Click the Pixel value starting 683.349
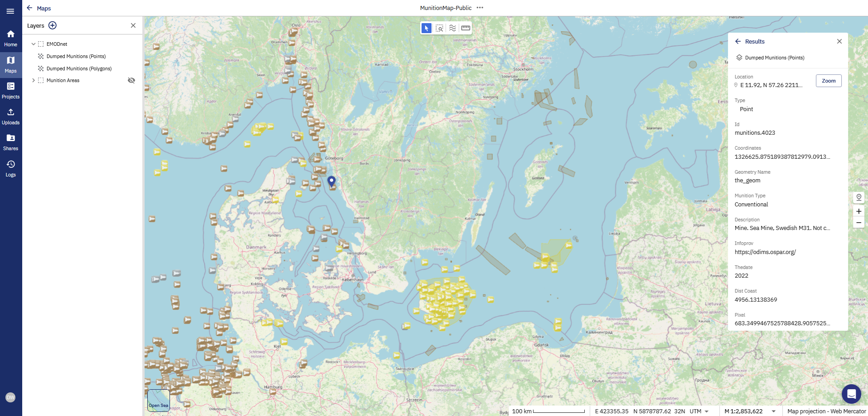868x416 pixels. [x=782, y=323]
